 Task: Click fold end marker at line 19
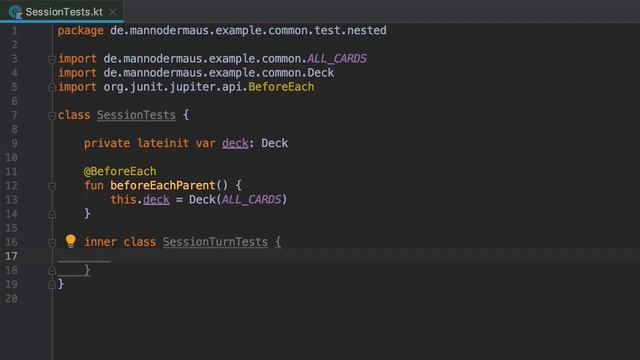(x=52, y=284)
